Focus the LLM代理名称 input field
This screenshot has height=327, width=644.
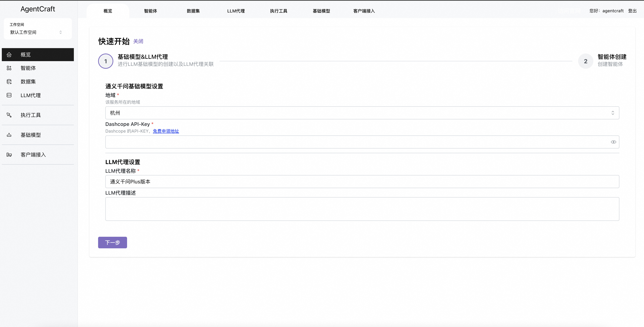point(362,182)
